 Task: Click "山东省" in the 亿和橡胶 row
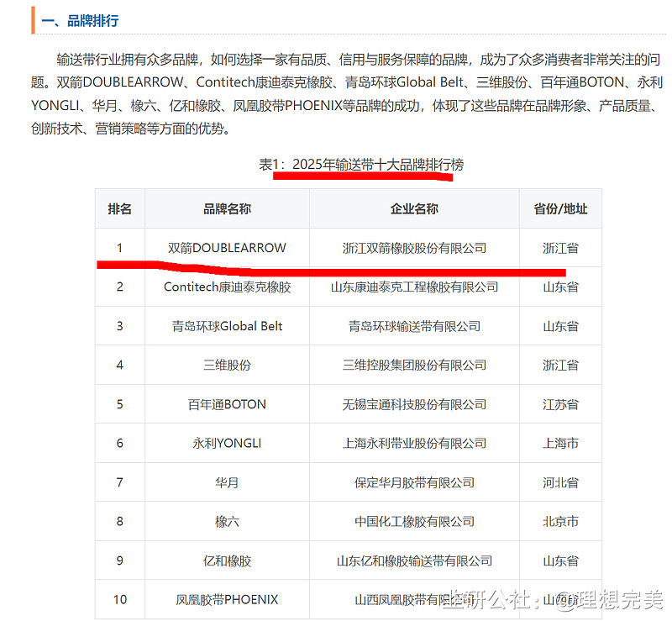(x=560, y=560)
